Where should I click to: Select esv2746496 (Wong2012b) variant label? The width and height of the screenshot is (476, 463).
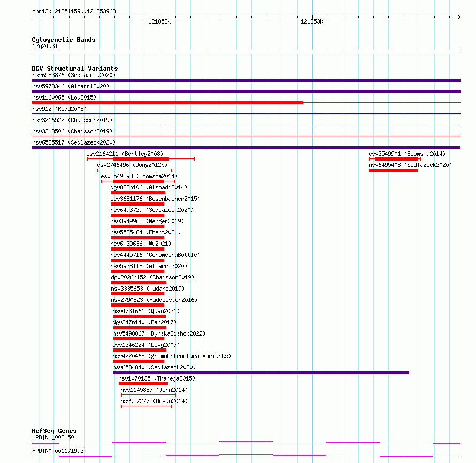coord(132,165)
